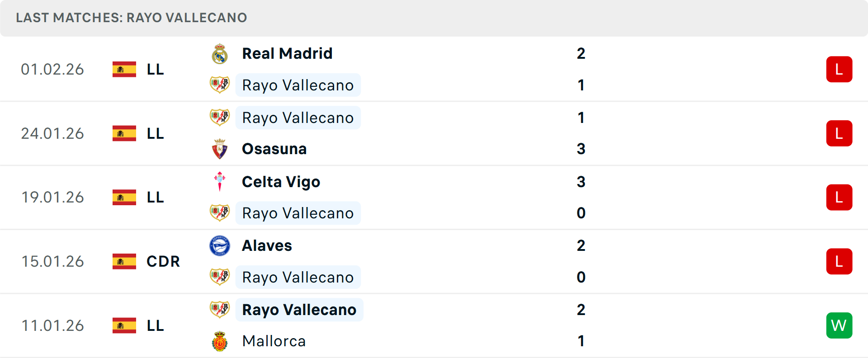Click the Osasuna club badge

click(220, 149)
